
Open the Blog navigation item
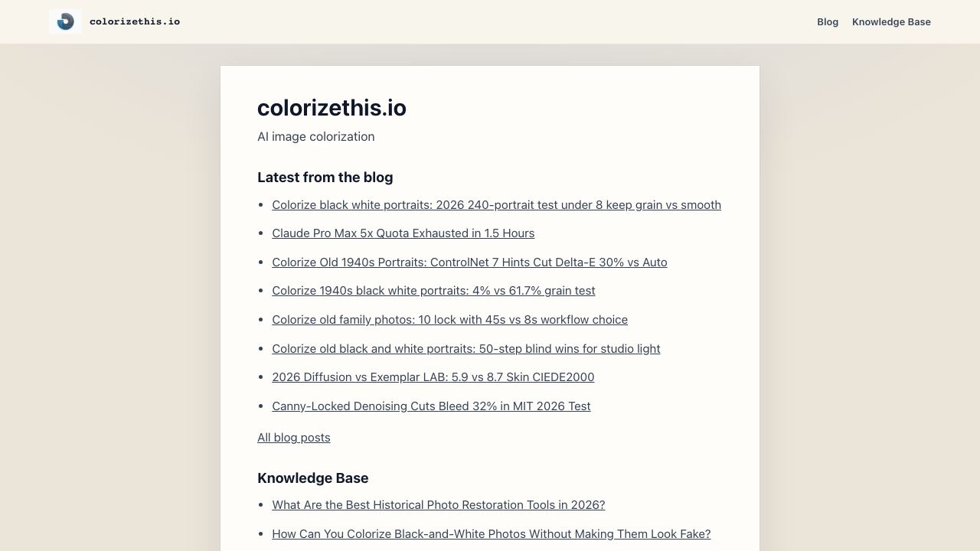(x=828, y=21)
